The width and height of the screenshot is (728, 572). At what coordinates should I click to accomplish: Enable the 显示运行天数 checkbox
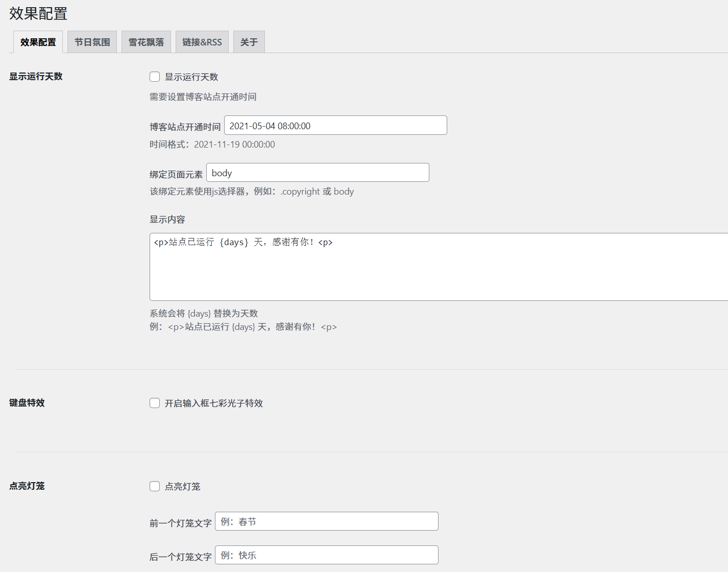pyautogui.click(x=155, y=77)
